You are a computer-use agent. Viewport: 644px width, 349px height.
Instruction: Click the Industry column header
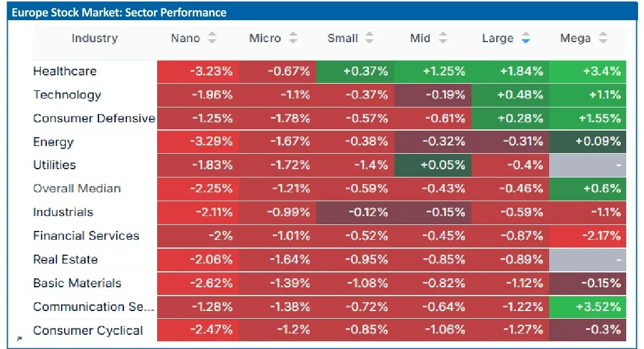[94, 38]
